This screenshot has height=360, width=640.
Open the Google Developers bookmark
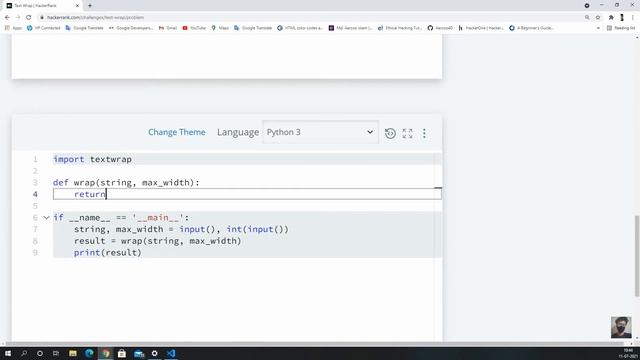[131, 28]
